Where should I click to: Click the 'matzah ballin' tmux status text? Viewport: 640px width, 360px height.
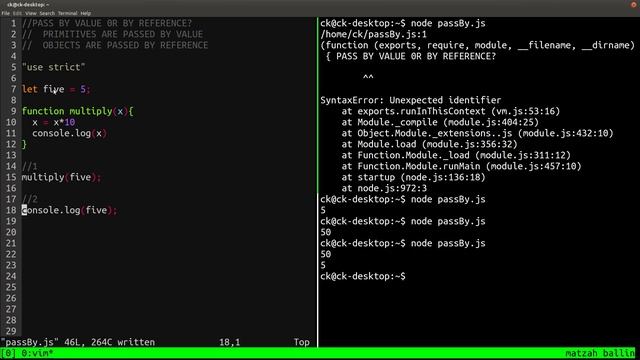click(600, 353)
